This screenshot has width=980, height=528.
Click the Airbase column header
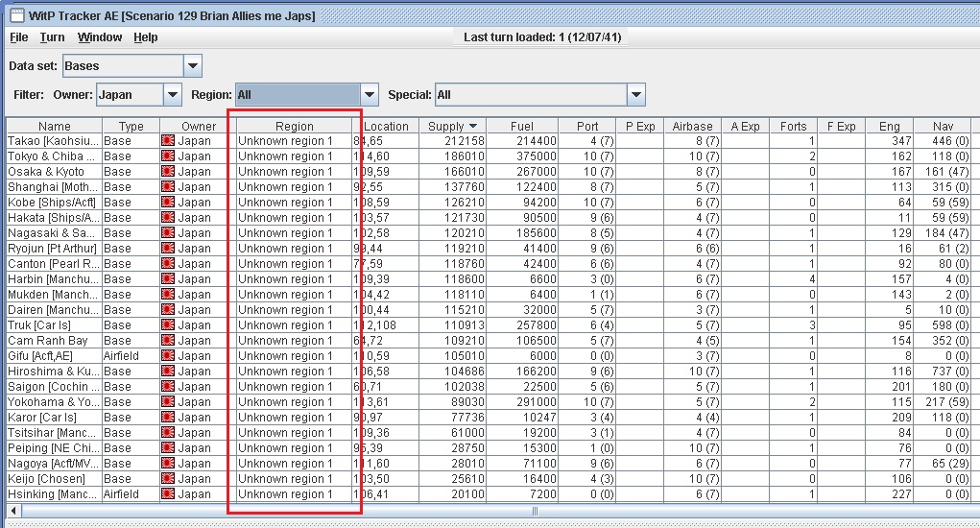[692, 126]
